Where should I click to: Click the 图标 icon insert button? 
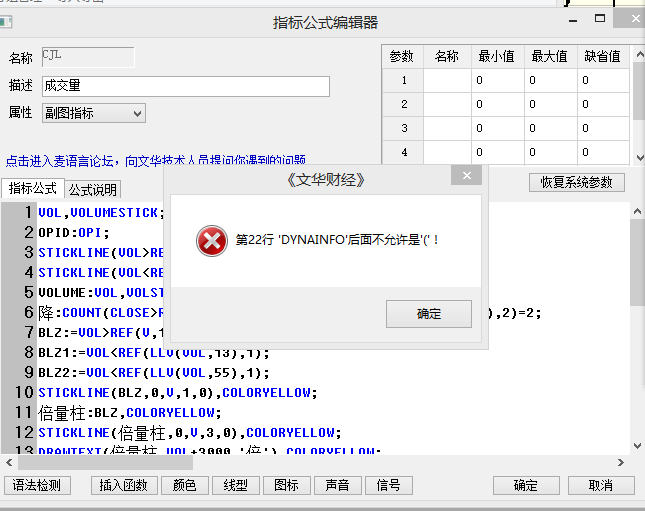pyautogui.click(x=287, y=485)
